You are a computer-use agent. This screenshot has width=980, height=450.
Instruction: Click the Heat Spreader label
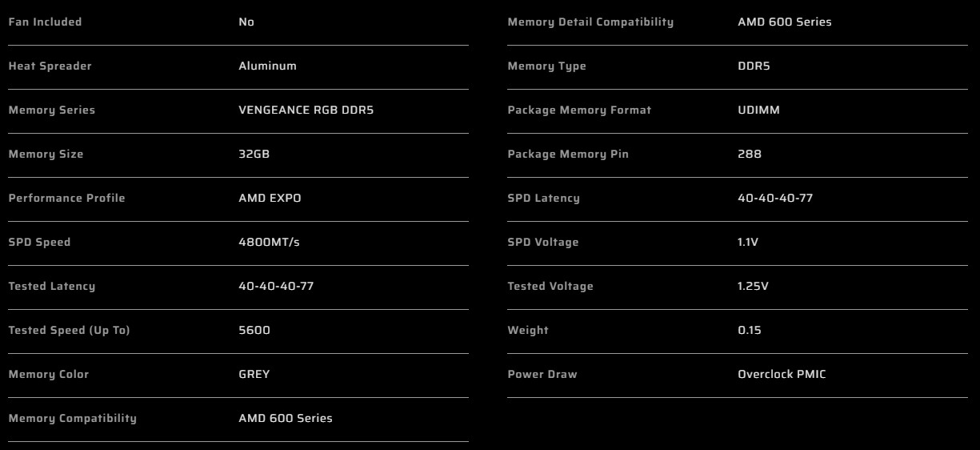[50, 66]
